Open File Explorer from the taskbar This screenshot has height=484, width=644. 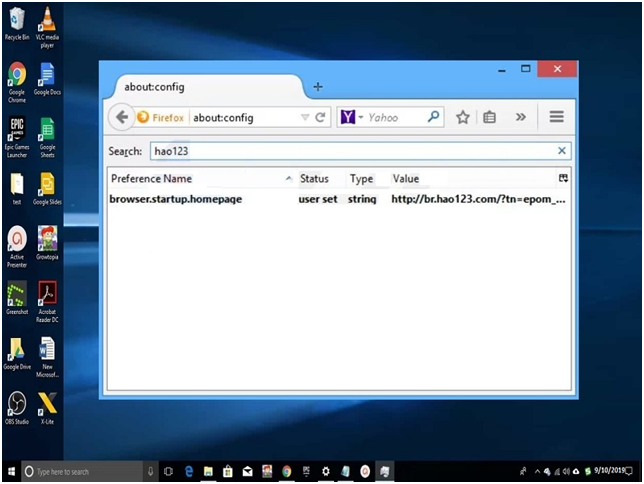tap(208, 471)
